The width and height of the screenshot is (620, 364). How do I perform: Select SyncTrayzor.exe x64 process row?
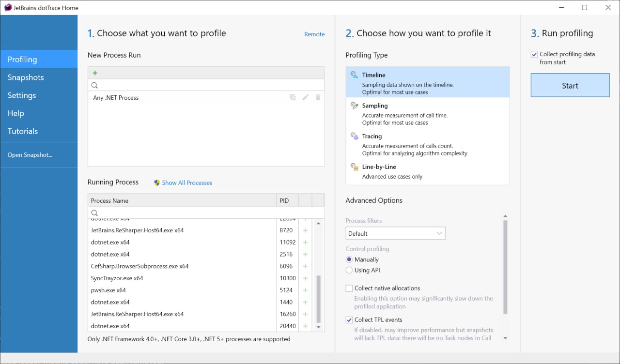click(x=182, y=278)
